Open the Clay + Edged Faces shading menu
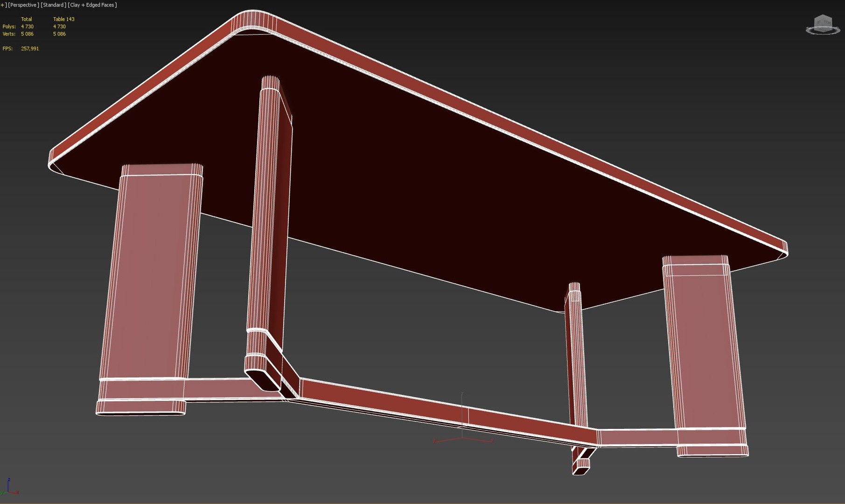845x504 pixels. click(92, 5)
